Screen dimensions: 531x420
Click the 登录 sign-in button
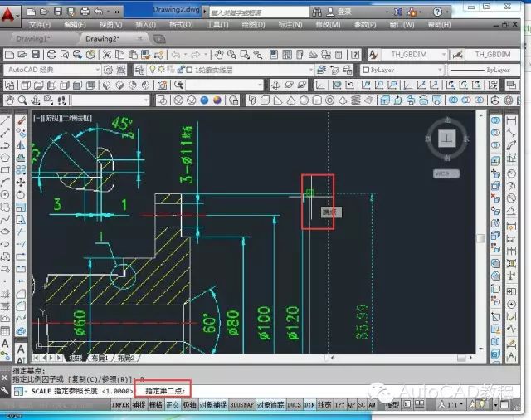point(339,12)
